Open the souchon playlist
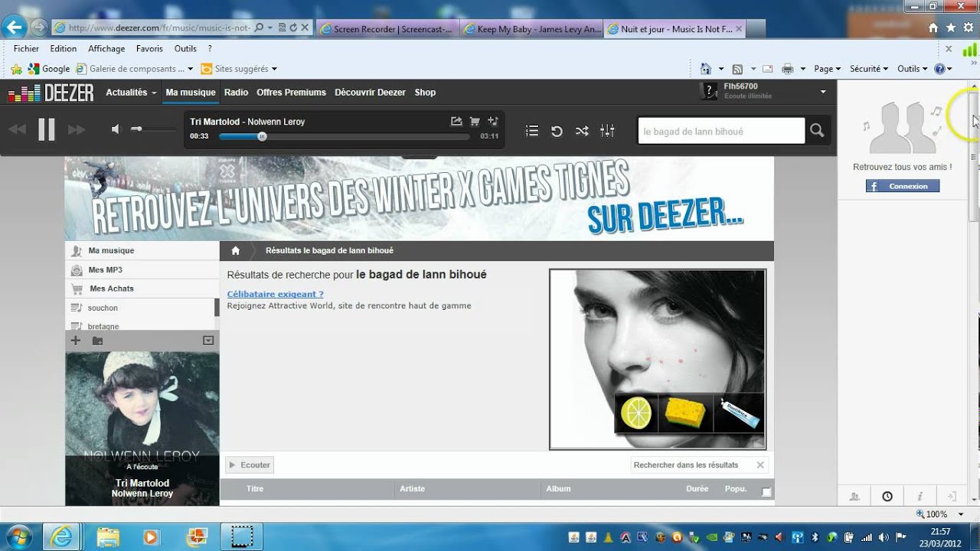This screenshot has height=551, width=980. 103,308
